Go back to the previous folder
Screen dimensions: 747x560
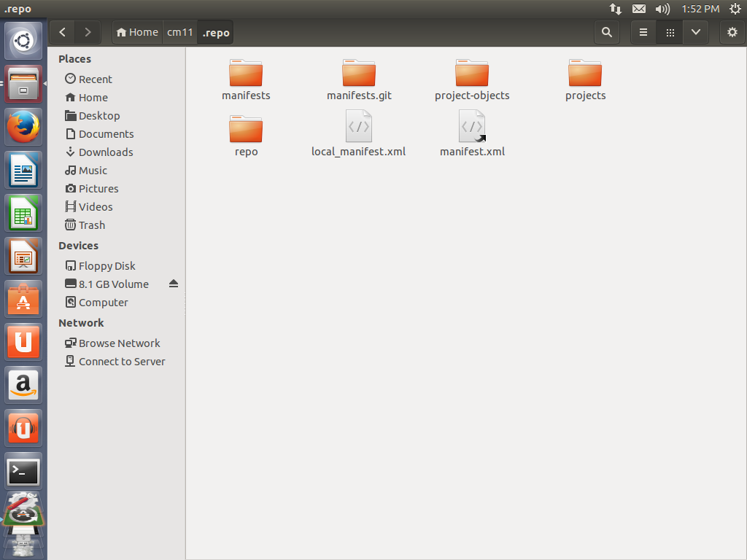[63, 32]
